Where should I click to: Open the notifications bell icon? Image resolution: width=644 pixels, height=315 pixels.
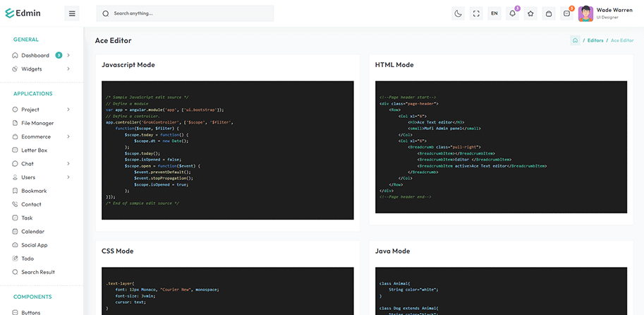pyautogui.click(x=513, y=13)
